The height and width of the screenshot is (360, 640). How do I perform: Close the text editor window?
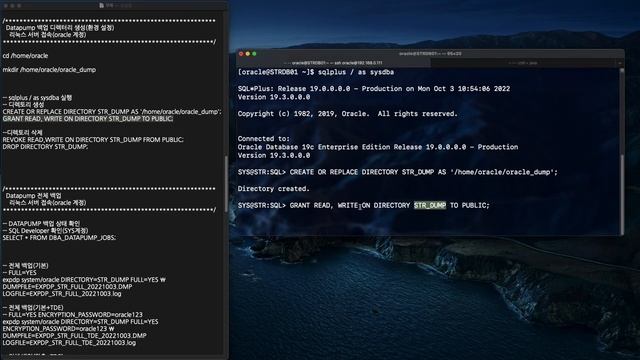click(x=5, y=6)
